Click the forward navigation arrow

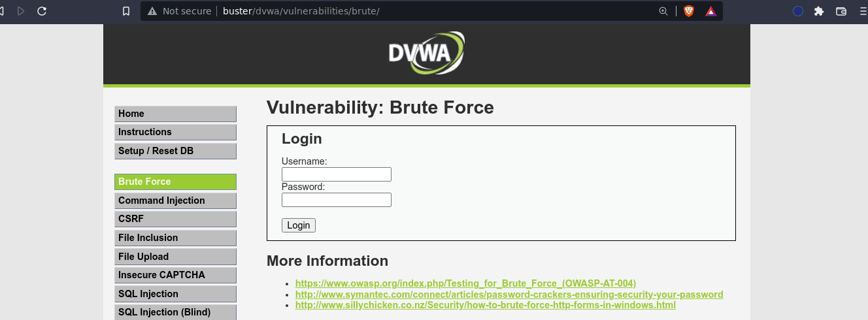pos(21,11)
